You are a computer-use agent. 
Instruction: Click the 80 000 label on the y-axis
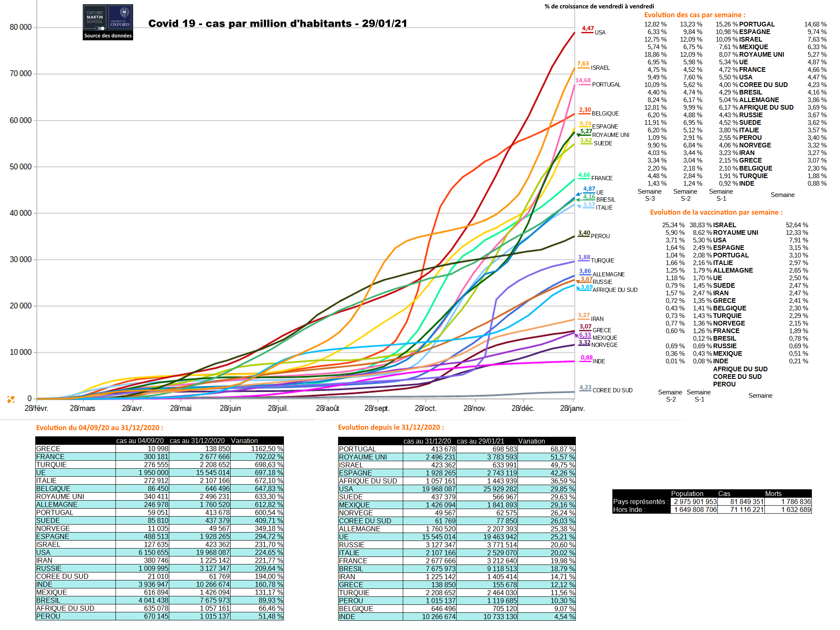[21, 27]
